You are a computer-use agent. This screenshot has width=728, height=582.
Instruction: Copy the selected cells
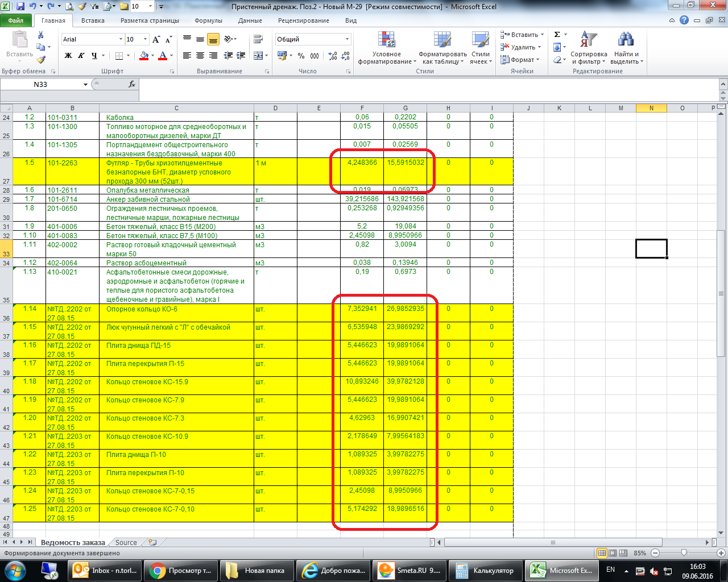tap(40, 47)
